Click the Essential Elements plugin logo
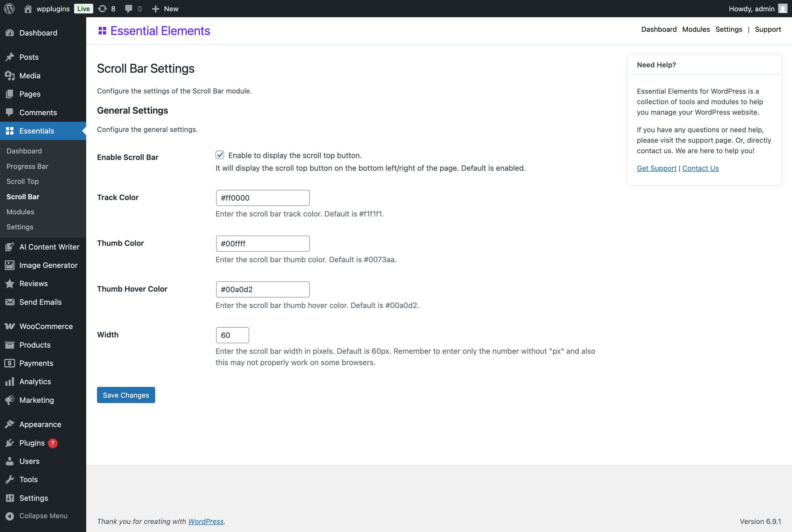The width and height of the screenshot is (792, 532). click(x=102, y=30)
